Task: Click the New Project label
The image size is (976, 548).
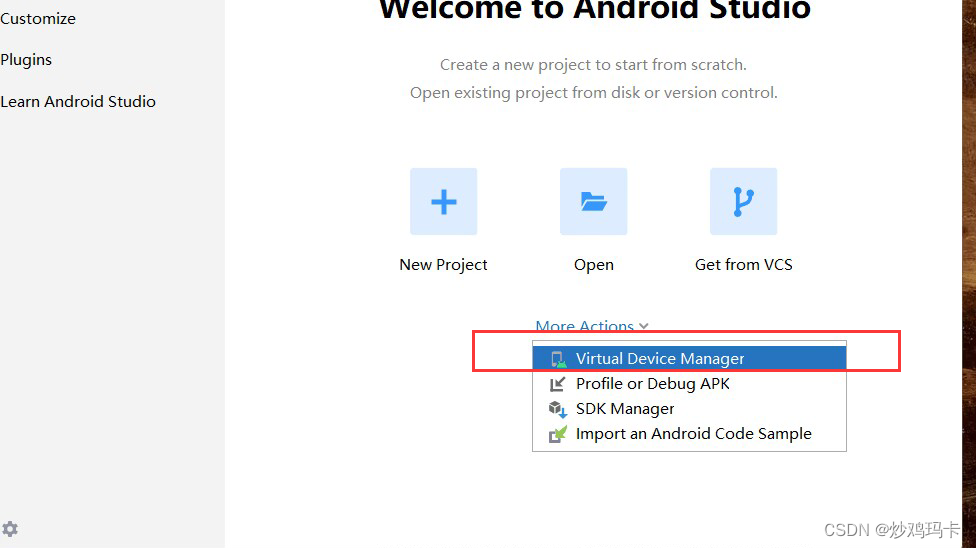Action: click(x=443, y=265)
